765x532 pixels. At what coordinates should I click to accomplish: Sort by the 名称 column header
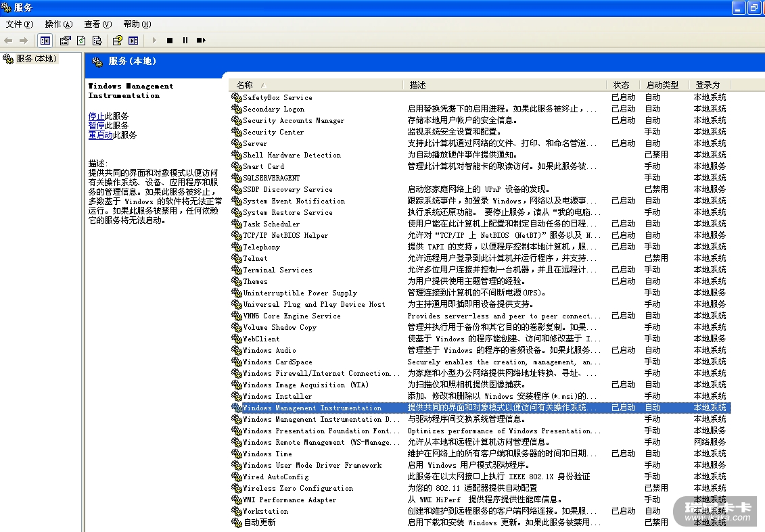pos(316,85)
